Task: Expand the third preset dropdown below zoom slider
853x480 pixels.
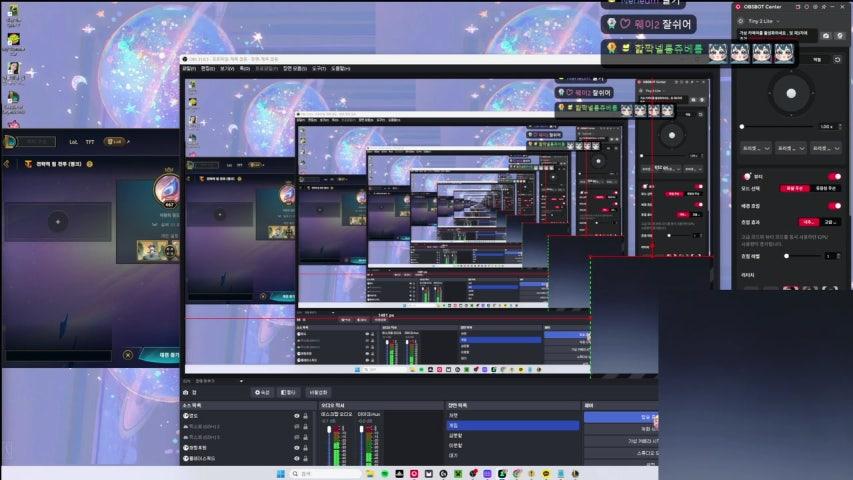Action: point(823,147)
